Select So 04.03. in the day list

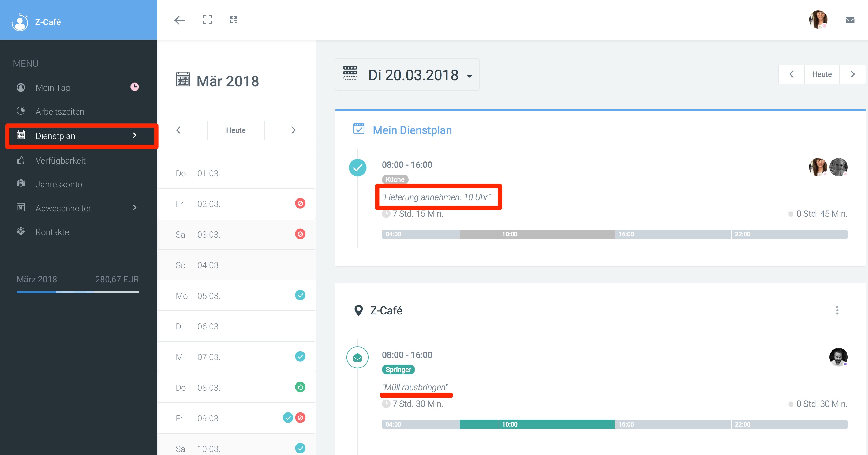pos(237,265)
